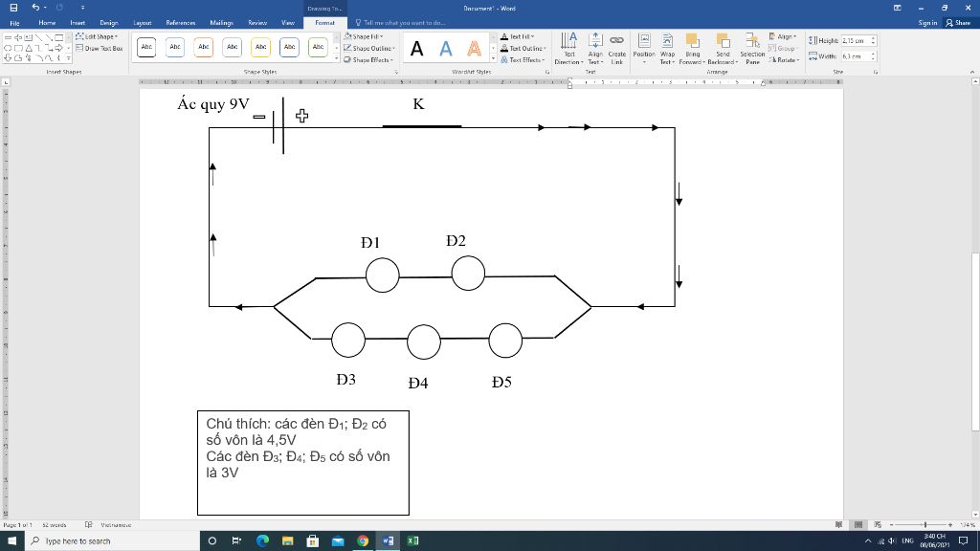Click the Type here to search box

[x=111, y=541]
